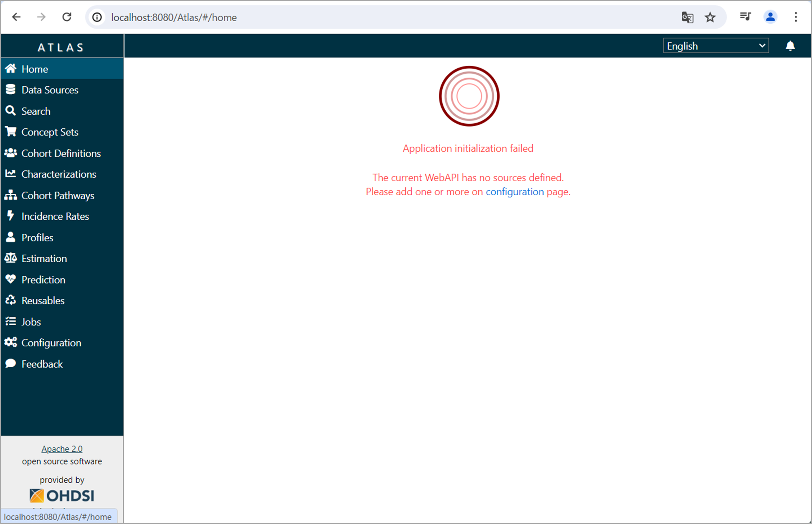Click the Concept Sets cart icon
Viewport: 812px width, 524px height.
coord(11,132)
